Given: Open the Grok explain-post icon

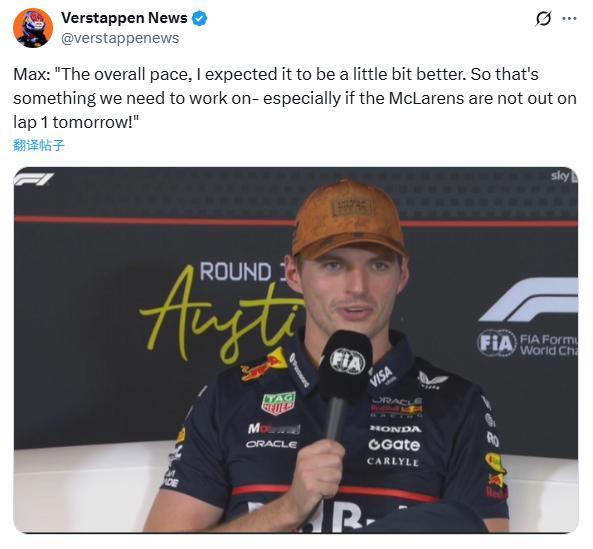Looking at the screenshot, I should pos(543,19).
